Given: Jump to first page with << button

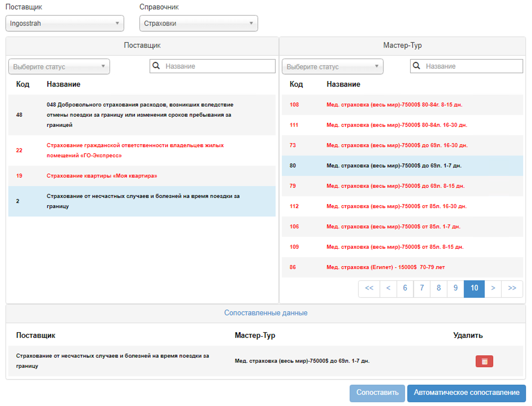Looking at the screenshot, I should click(x=369, y=288).
